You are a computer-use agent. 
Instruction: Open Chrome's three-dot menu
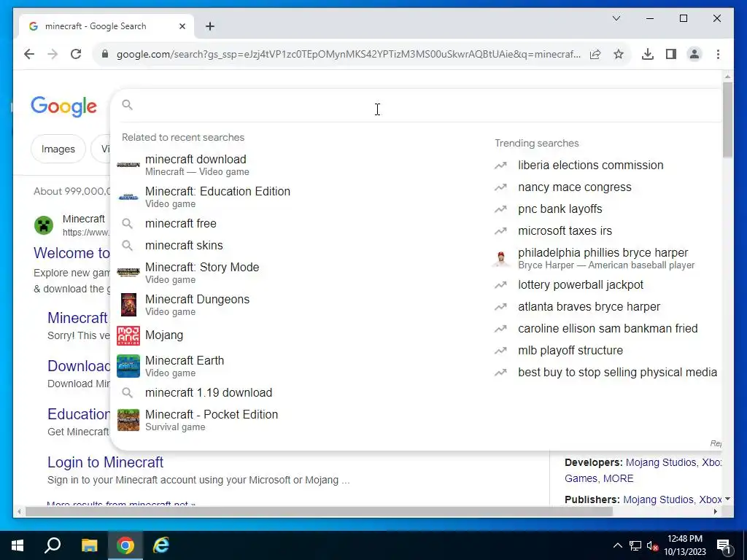tap(718, 54)
